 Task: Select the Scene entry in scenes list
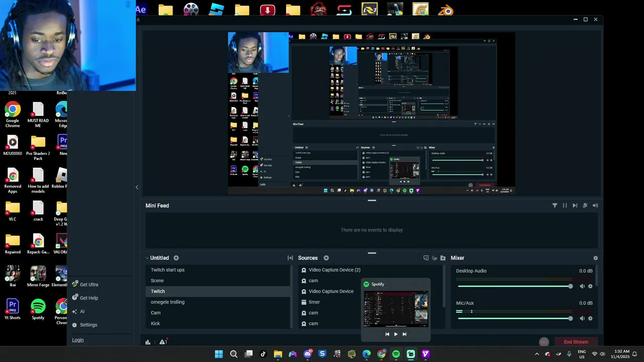(x=218, y=281)
